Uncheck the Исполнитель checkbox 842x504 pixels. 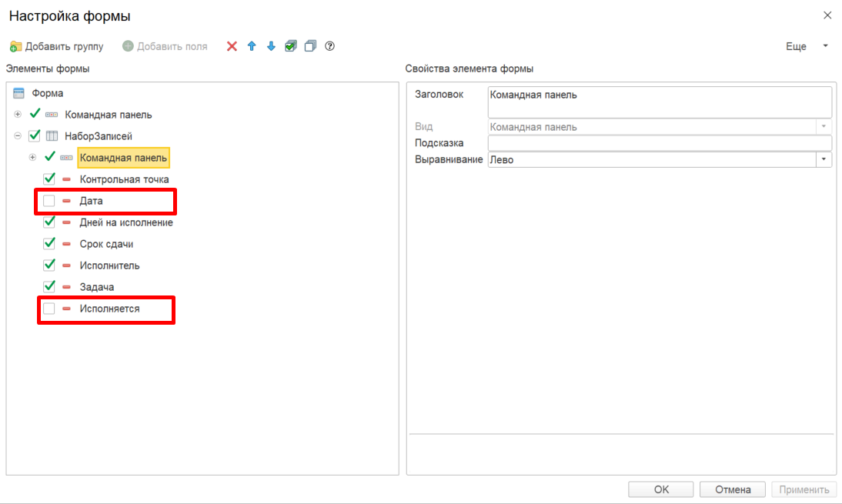point(49,265)
